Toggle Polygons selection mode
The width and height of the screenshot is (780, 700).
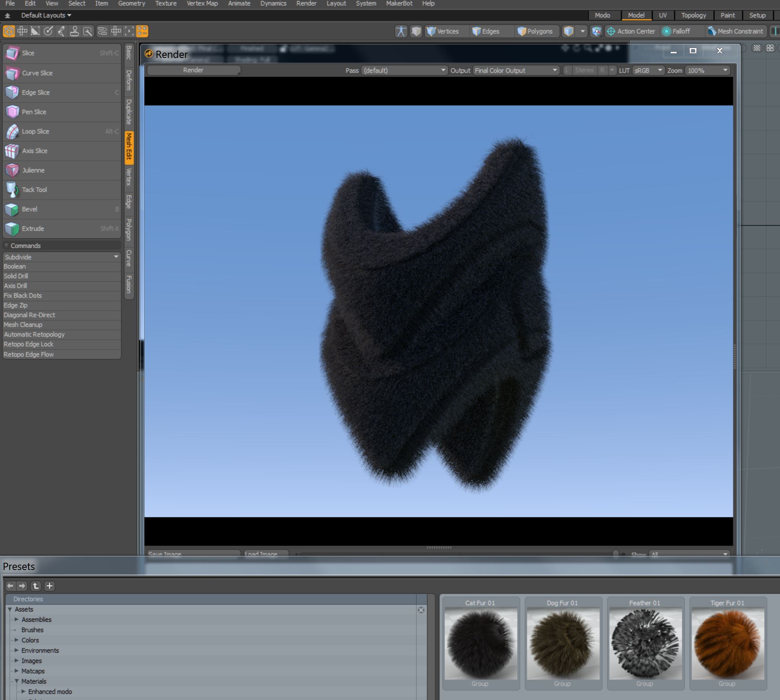535,31
